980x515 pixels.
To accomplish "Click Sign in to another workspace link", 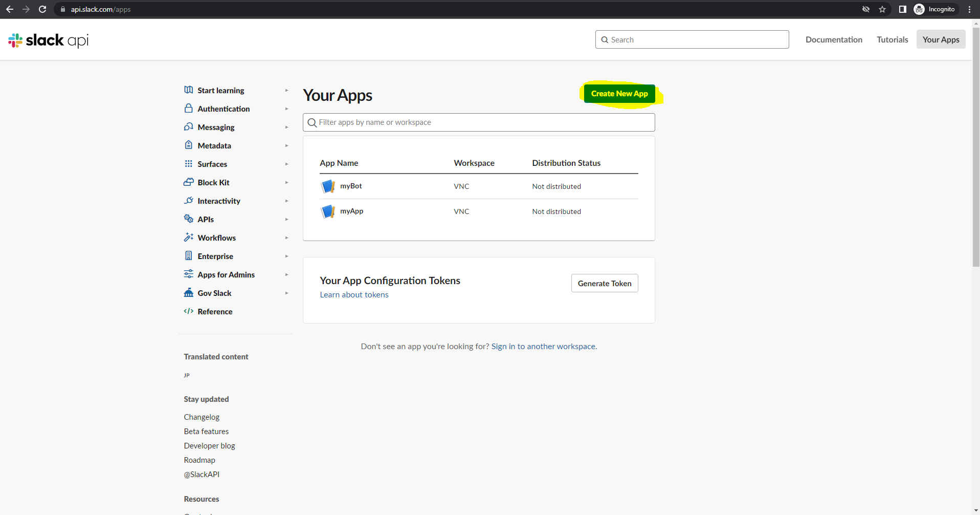I will pyautogui.click(x=544, y=346).
